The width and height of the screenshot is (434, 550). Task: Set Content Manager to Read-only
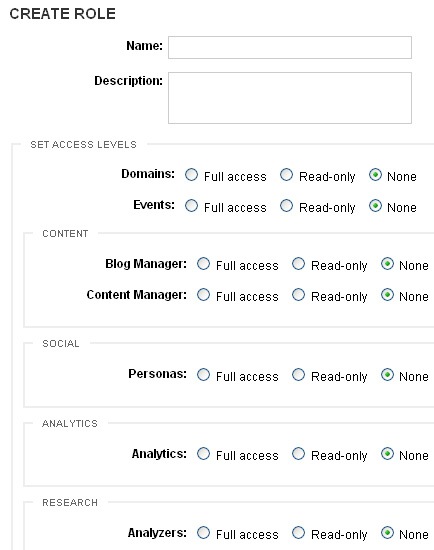(298, 295)
